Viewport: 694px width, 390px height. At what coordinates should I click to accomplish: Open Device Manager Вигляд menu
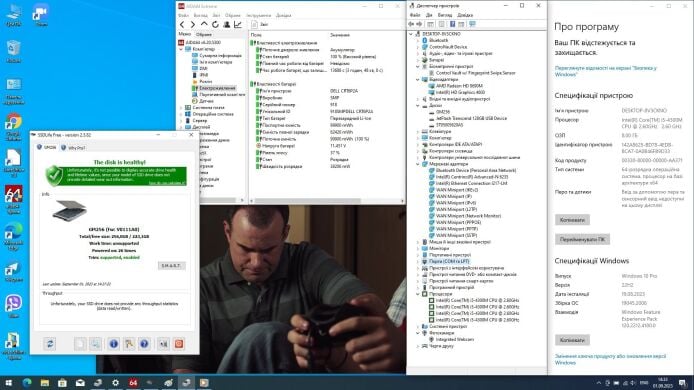pyautogui.click(x=445, y=15)
